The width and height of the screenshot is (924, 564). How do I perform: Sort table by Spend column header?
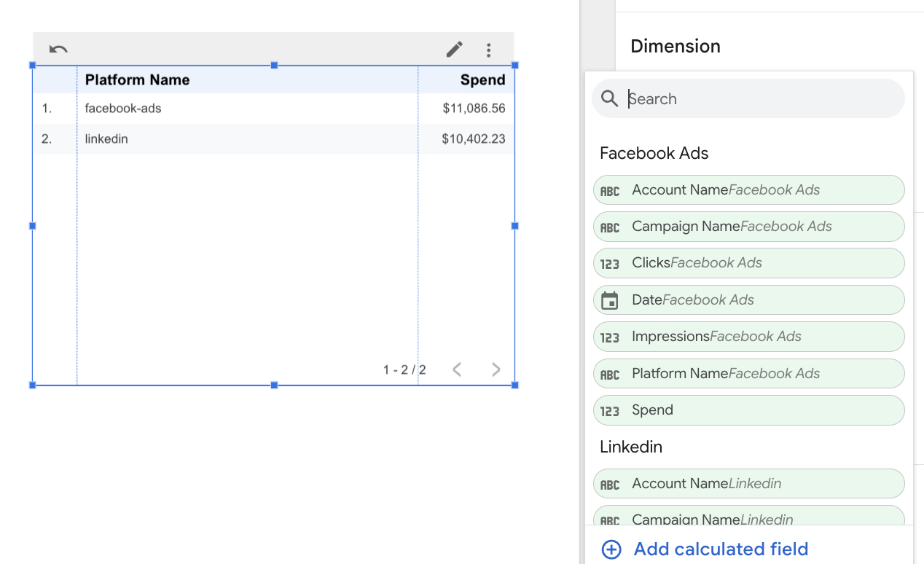click(482, 80)
